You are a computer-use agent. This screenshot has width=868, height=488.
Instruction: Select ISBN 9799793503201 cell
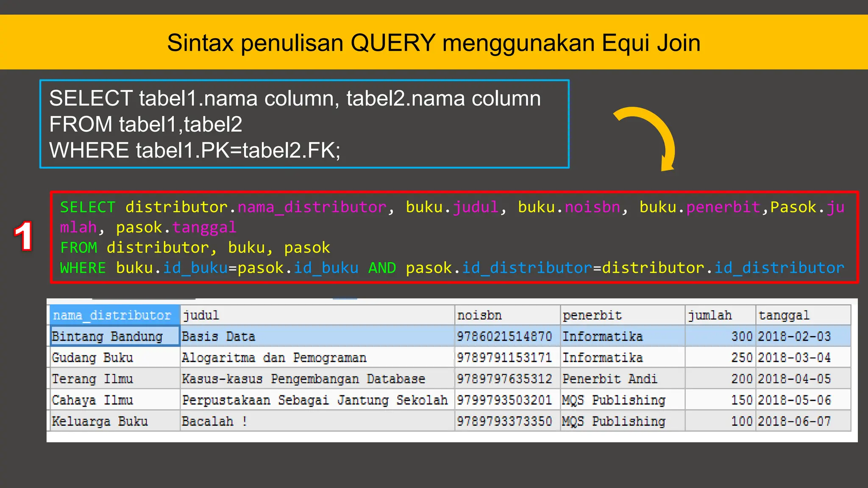click(x=508, y=400)
